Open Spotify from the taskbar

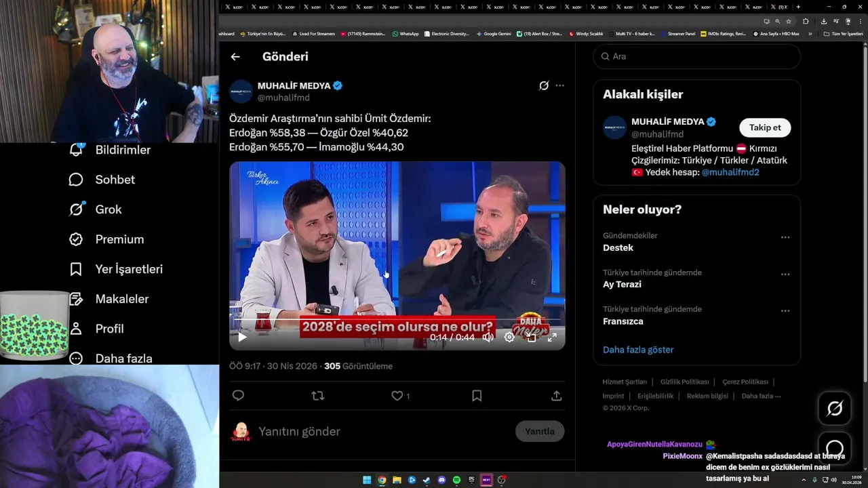(456, 480)
